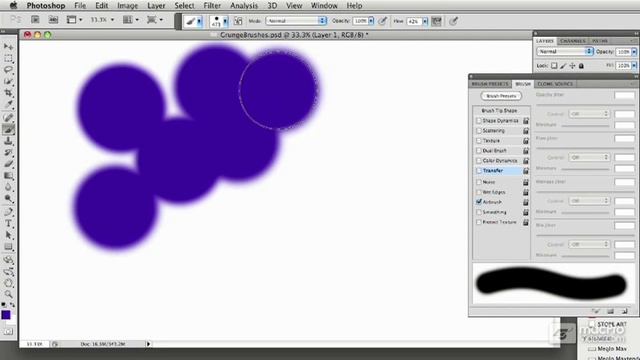Viewport: 640px width, 360px height.
Task: Enable the Wet Edges checkbox
Action: click(479, 192)
